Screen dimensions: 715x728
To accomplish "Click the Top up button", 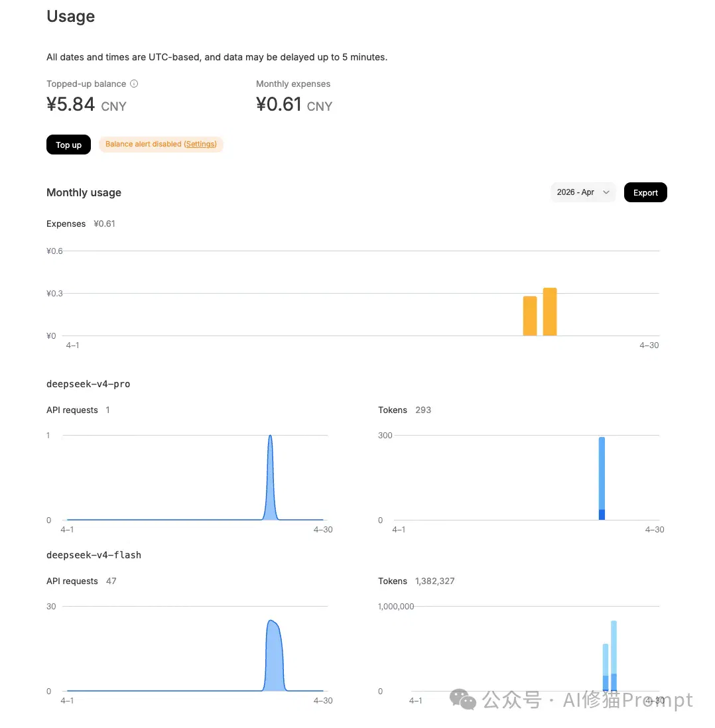I will click(x=69, y=145).
